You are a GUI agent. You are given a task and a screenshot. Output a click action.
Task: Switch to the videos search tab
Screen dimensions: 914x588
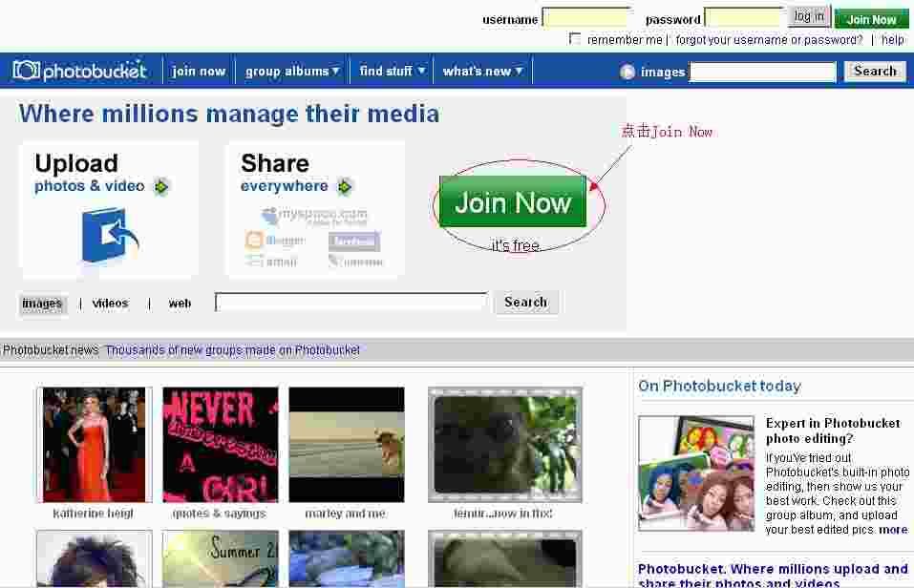(110, 303)
